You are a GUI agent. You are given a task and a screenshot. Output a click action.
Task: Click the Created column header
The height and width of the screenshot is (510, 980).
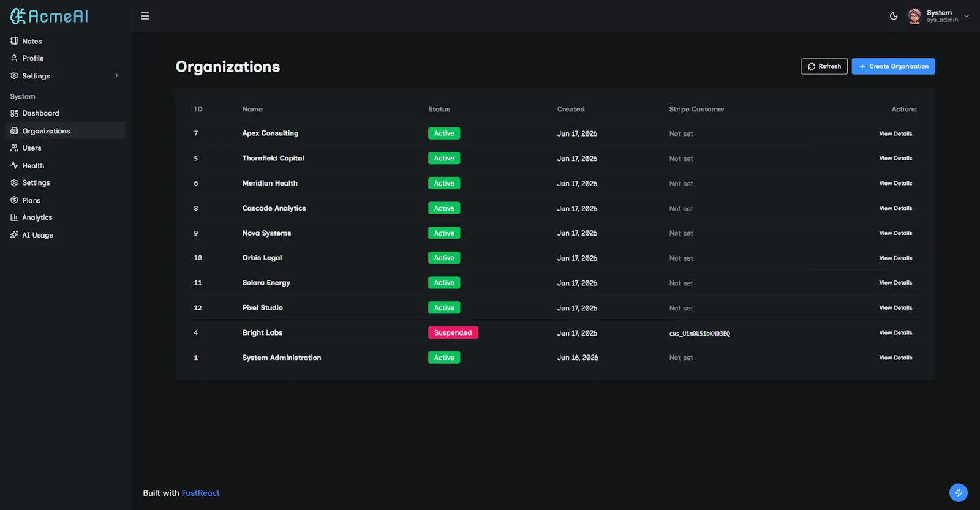coord(571,109)
